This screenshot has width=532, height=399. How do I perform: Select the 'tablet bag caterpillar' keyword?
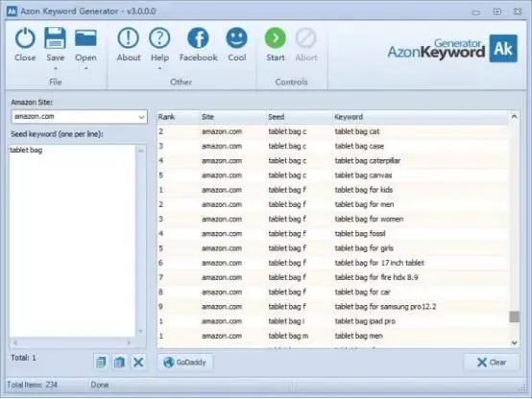coord(368,161)
